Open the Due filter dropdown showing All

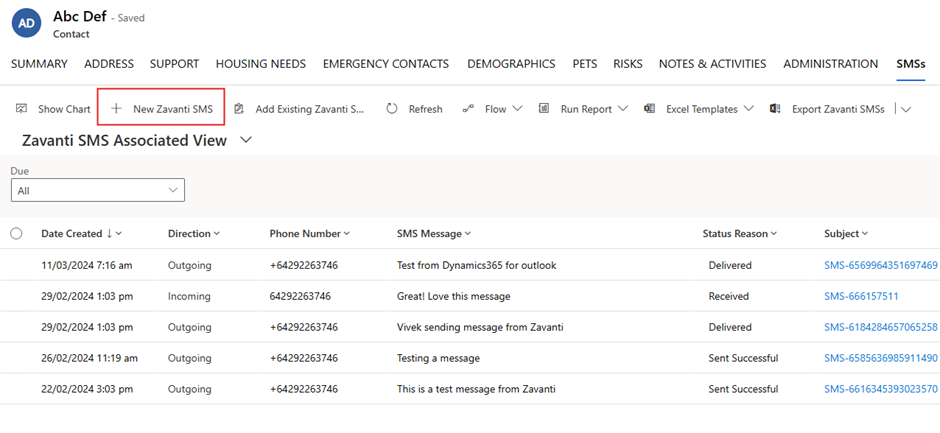pos(98,190)
